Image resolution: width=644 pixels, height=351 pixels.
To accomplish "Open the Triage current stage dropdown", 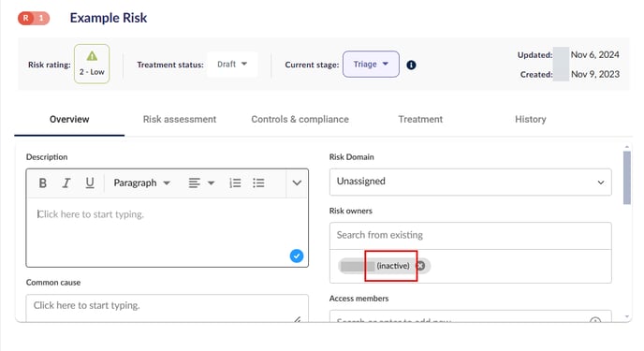I will point(371,64).
